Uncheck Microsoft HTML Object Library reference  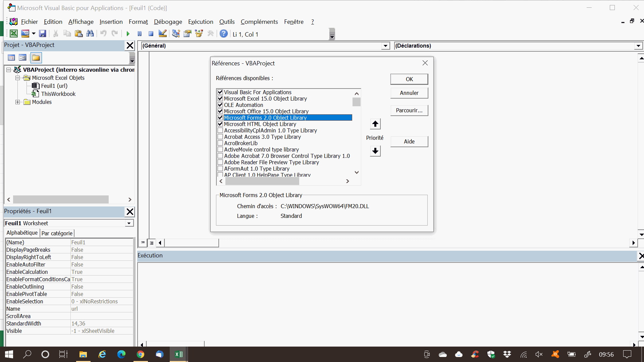pos(220,124)
